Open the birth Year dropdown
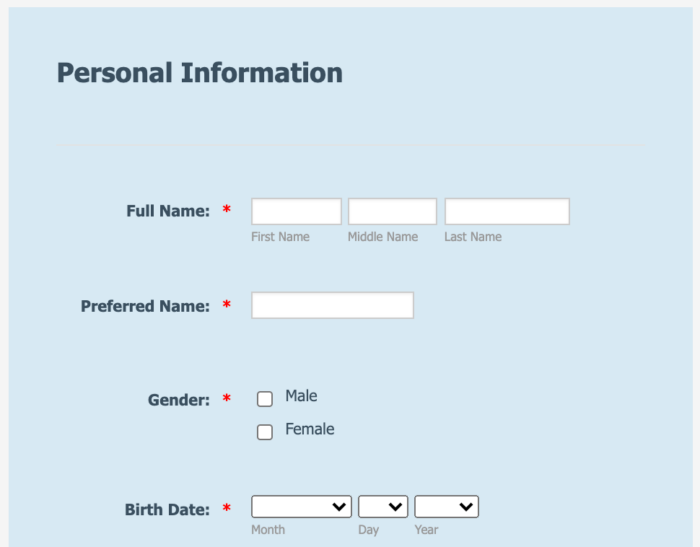 [x=447, y=507]
